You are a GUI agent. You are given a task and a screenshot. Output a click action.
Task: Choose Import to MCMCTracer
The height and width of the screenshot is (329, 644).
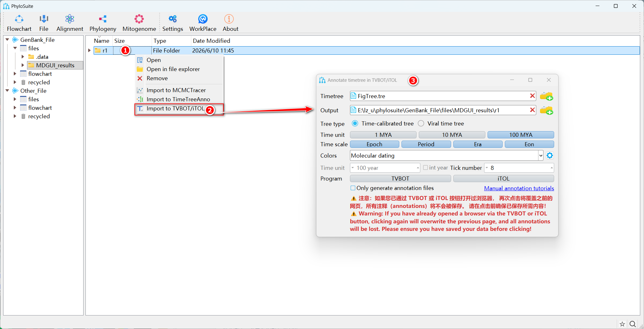point(179,90)
